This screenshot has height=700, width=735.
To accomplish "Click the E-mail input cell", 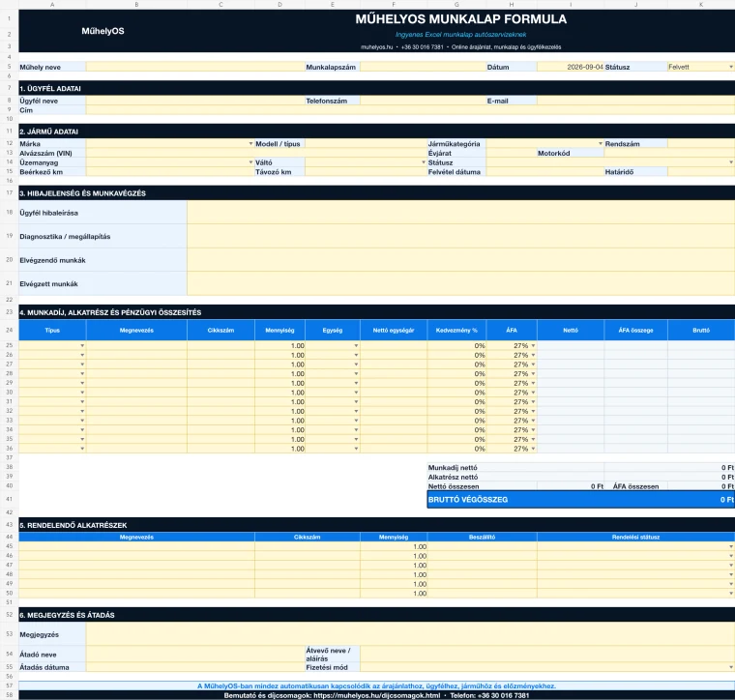I will coord(636,101).
